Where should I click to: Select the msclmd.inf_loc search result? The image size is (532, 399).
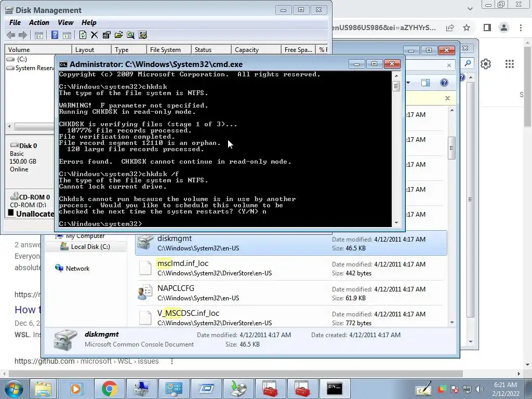click(x=291, y=268)
